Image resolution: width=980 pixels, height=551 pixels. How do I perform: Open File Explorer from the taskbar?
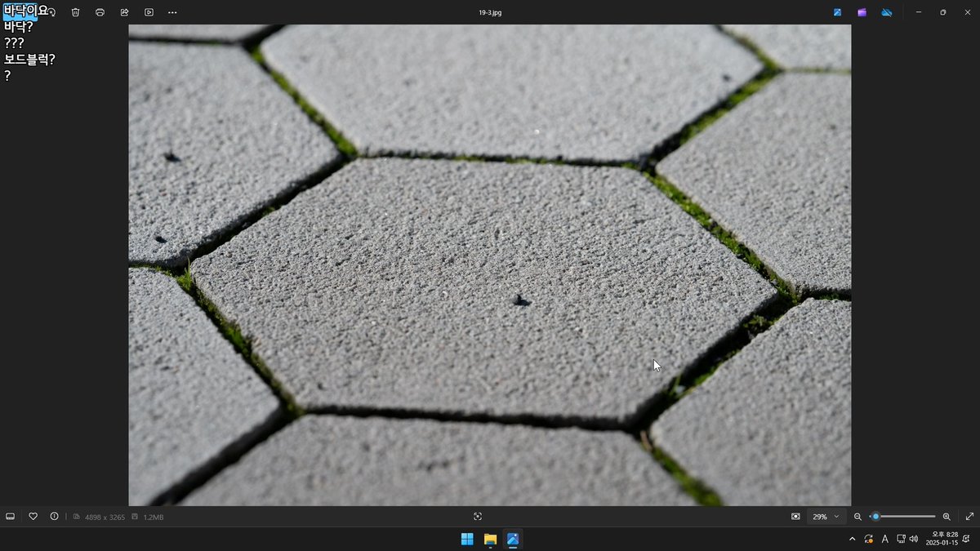coord(490,539)
